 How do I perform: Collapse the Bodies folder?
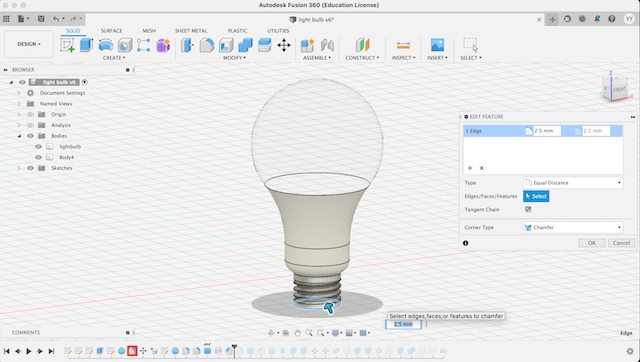tap(19, 136)
